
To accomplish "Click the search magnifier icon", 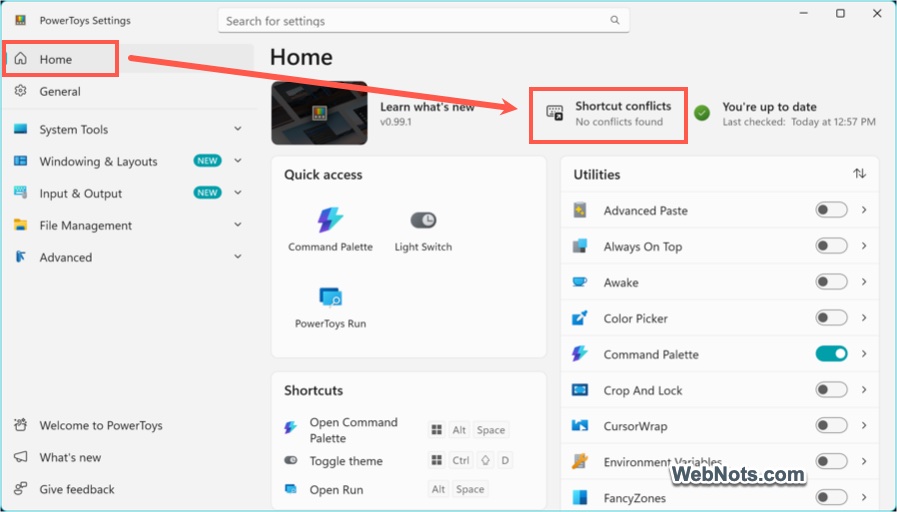I will 614,21.
